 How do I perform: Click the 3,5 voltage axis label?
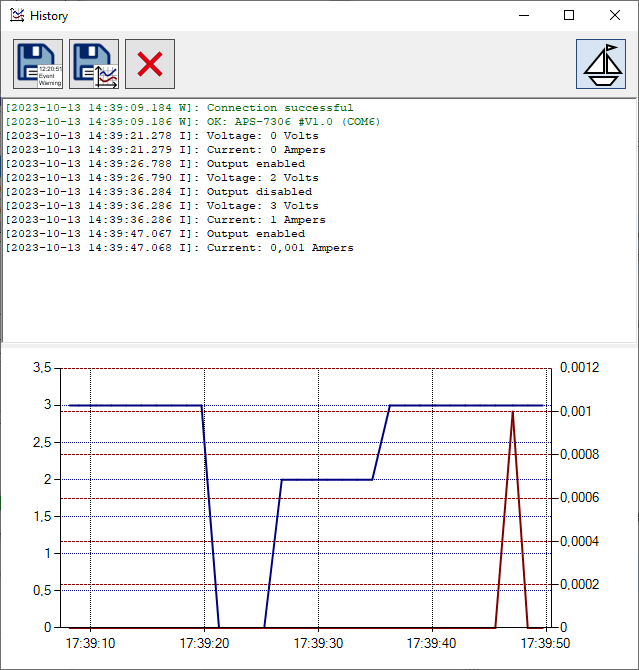[x=42, y=367]
